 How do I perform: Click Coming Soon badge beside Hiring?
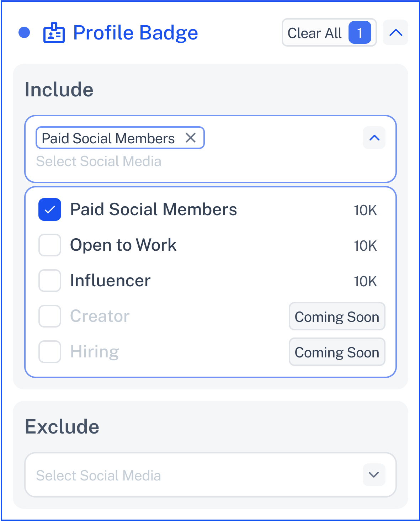(x=337, y=352)
